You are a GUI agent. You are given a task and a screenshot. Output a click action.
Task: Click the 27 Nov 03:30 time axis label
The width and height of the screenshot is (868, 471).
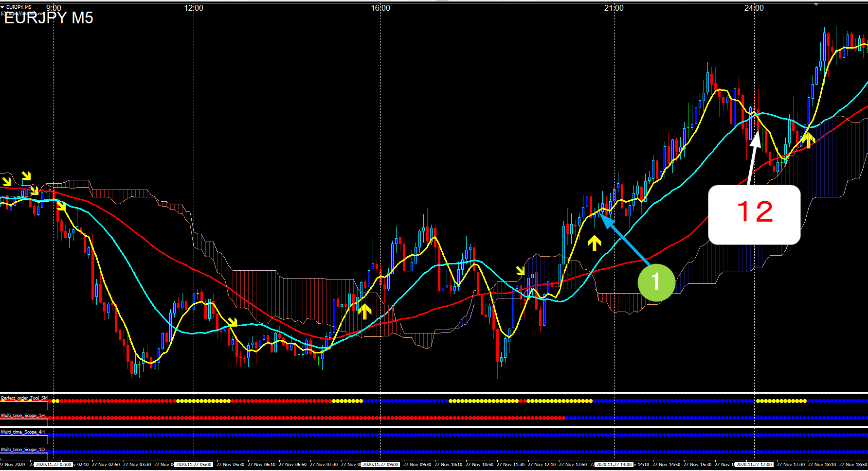pos(137,465)
